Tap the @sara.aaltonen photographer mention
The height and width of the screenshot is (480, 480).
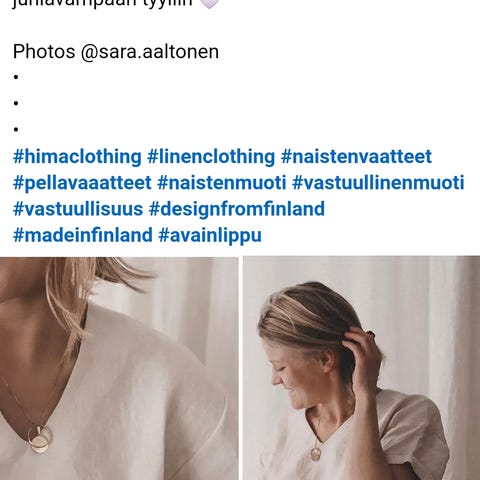[150, 52]
